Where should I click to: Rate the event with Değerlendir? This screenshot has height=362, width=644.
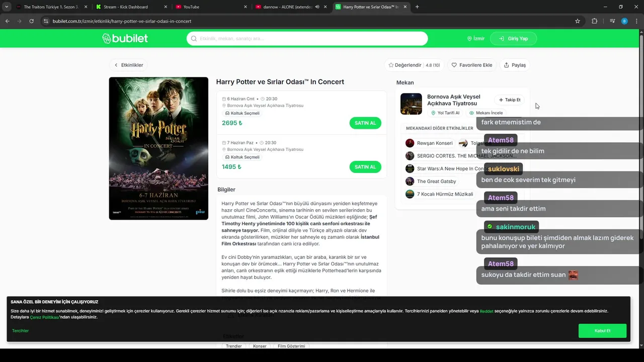coord(414,65)
